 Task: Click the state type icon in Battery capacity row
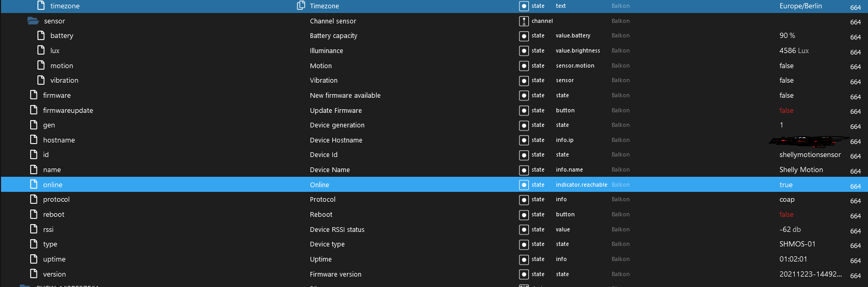[524, 36]
